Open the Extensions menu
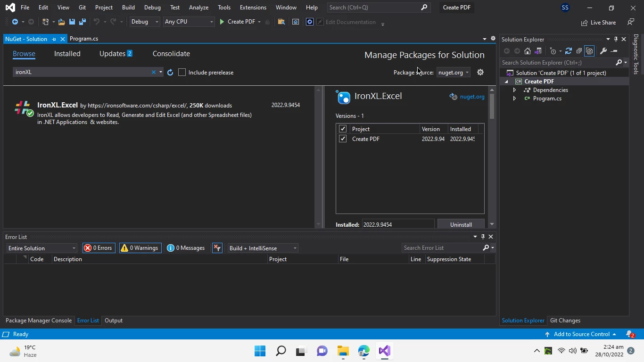Viewport: 644px width, 362px height. pyautogui.click(x=253, y=8)
